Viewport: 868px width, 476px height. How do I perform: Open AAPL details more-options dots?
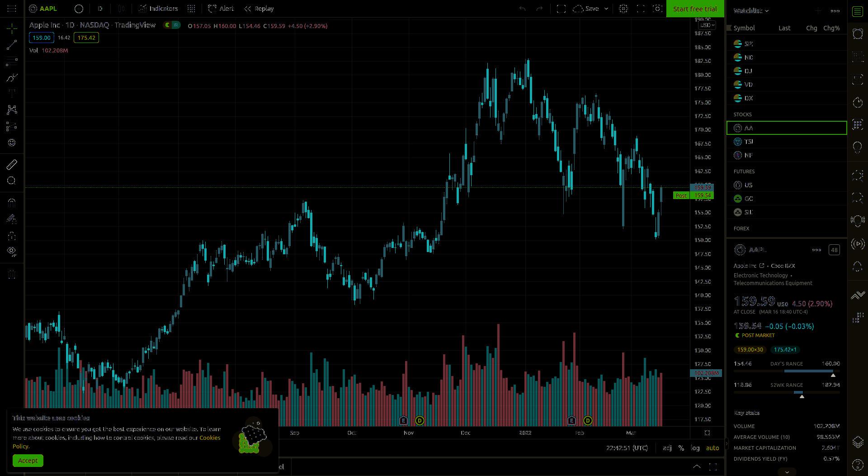[816, 250]
